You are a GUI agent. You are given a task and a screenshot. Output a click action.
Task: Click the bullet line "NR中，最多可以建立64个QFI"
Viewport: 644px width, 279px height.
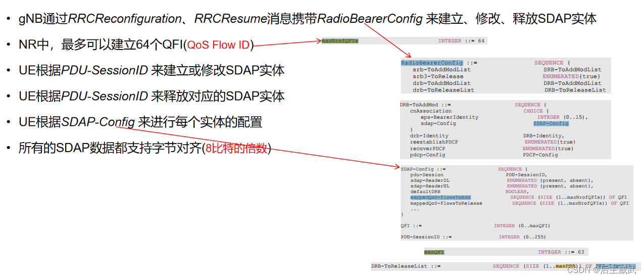point(136,45)
